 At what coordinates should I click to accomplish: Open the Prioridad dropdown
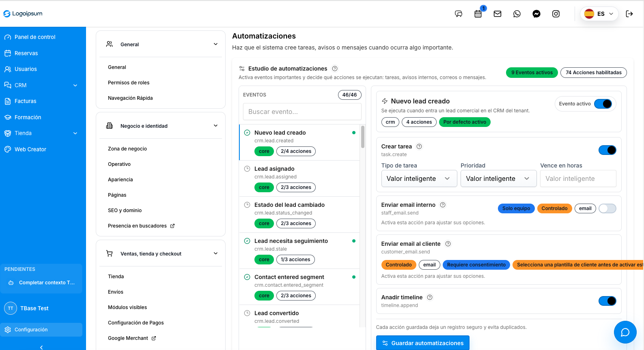coord(499,178)
